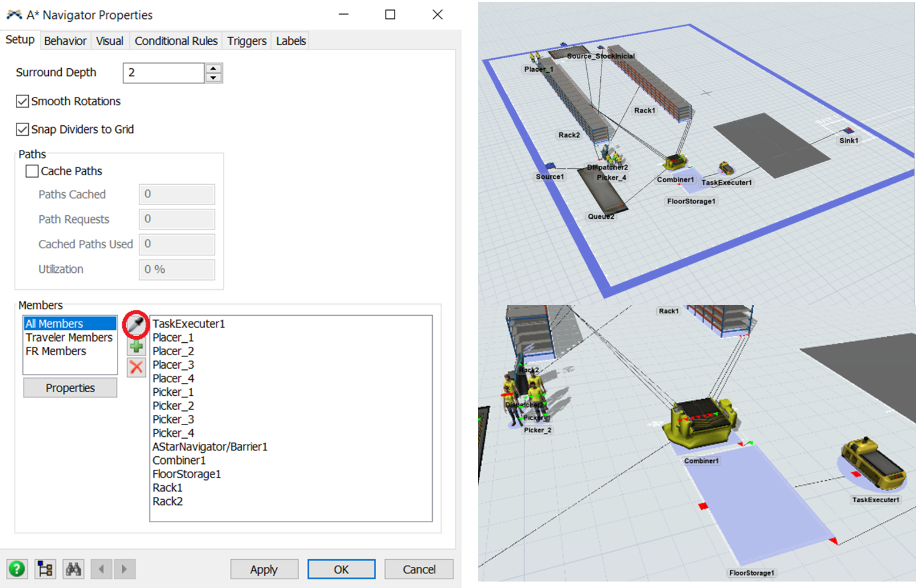Click the red X remove member icon
The image size is (916, 588).
click(x=136, y=367)
